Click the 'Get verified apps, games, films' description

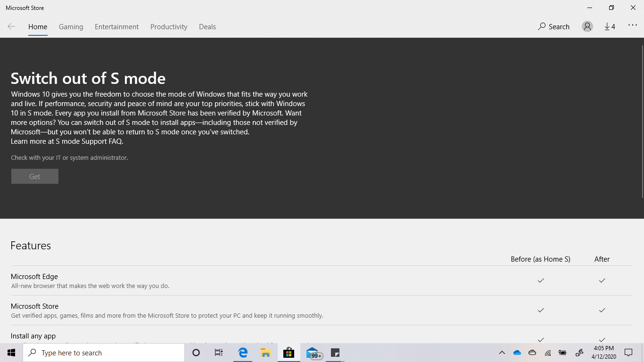(167, 316)
